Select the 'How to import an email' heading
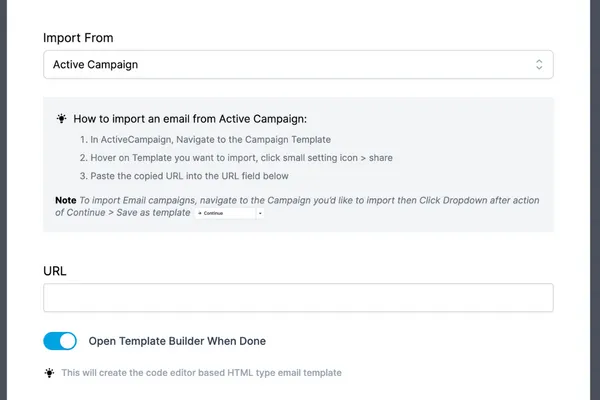The height and width of the screenshot is (400, 600). coord(190,119)
